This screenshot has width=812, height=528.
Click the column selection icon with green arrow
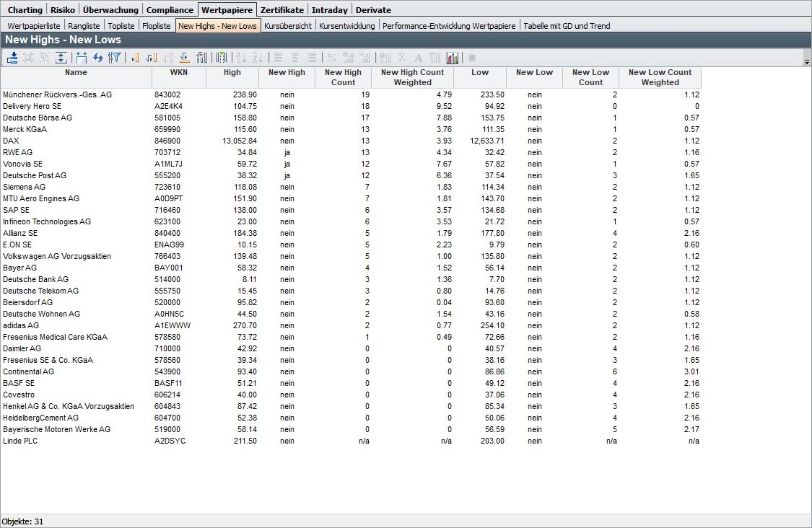[x=222, y=58]
